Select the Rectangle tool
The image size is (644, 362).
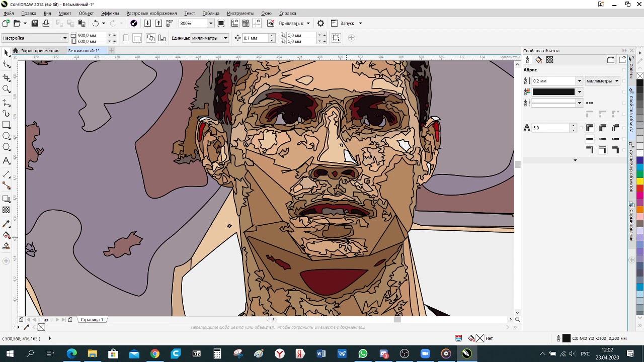(6, 125)
